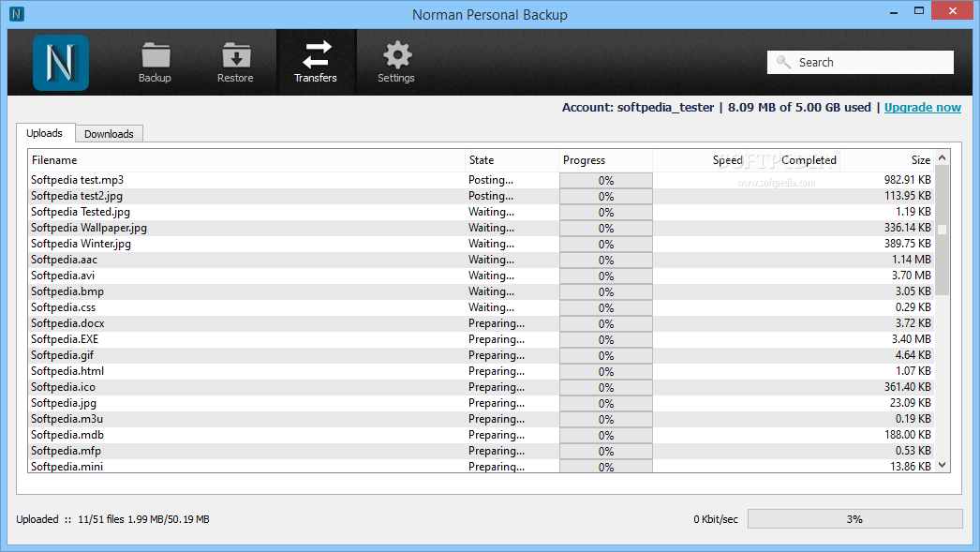This screenshot has height=552, width=980.
Task: Close the Norman Personal Backup window
Action: [953, 10]
